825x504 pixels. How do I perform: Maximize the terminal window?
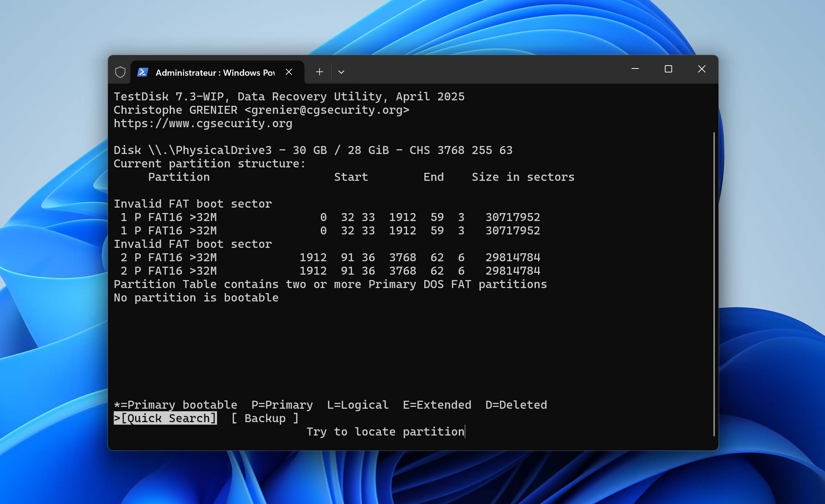click(668, 69)
